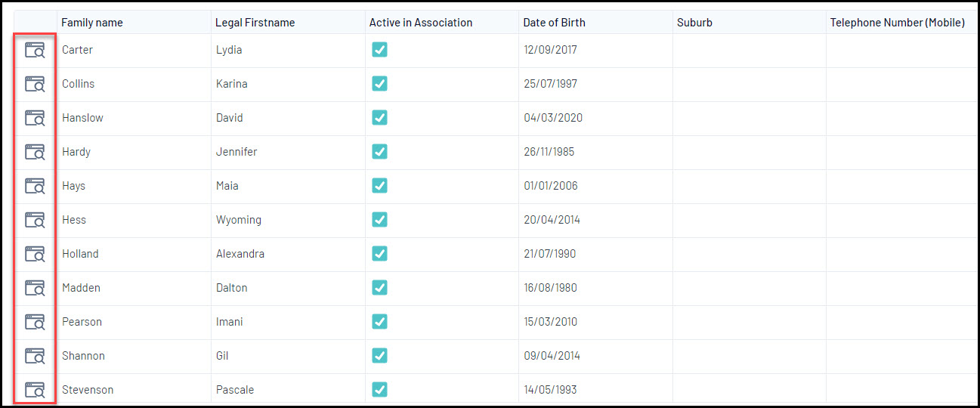Sort by the Family name column header
The width and height of the screenshot is (980, 408).
coord(92,23)
